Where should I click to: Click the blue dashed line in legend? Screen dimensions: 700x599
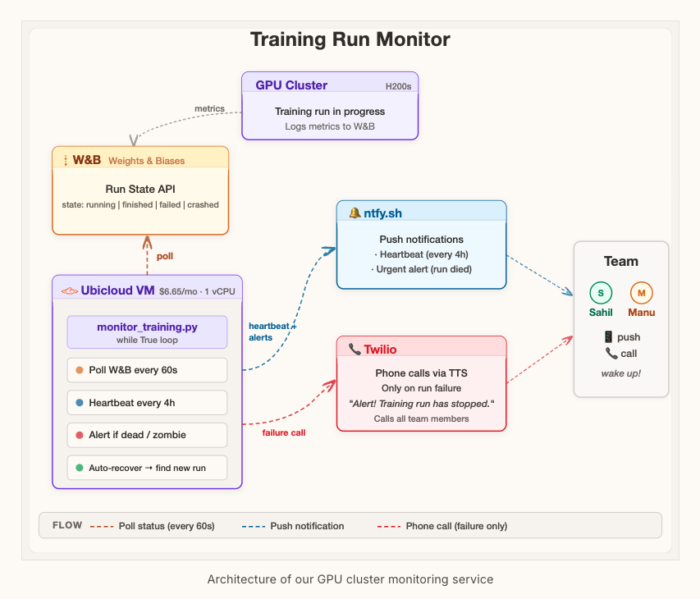point(254,526)
